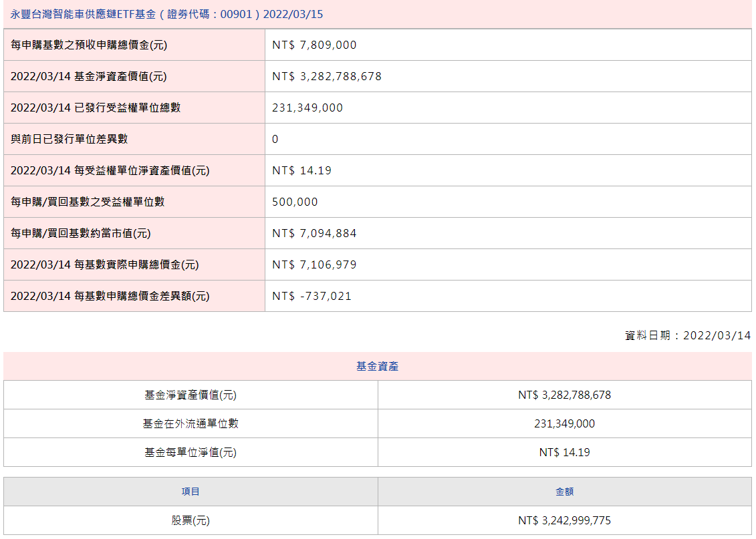Select NT$ 14.19 in the upper table
Viewport: 756px width, 539px height.
click(302, 170)
